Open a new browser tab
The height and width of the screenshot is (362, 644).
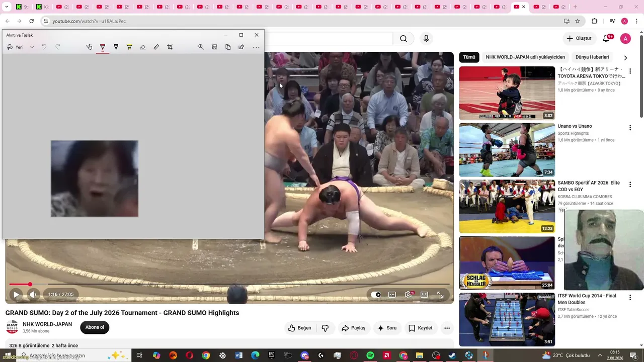point(575,7)
